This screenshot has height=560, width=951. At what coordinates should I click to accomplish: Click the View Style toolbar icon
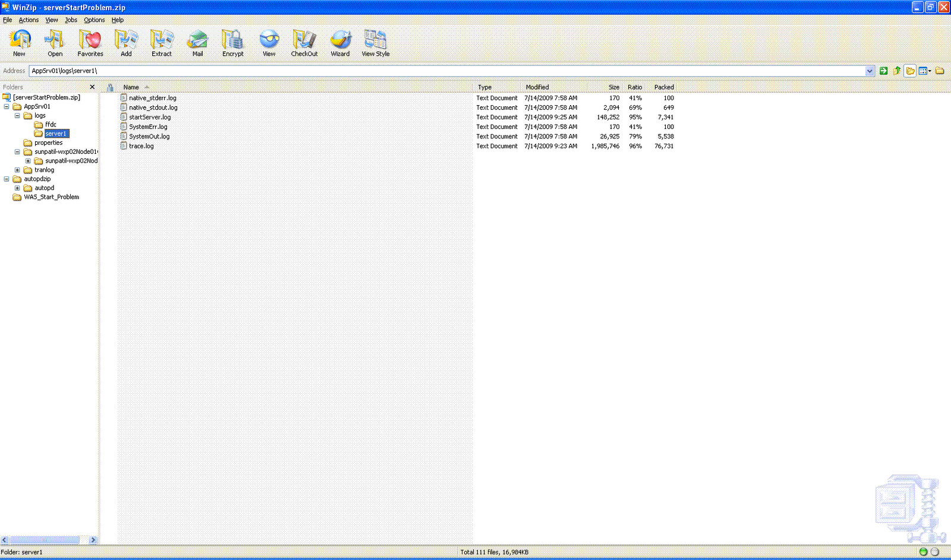pyautogui.click(x=376, y=39)
